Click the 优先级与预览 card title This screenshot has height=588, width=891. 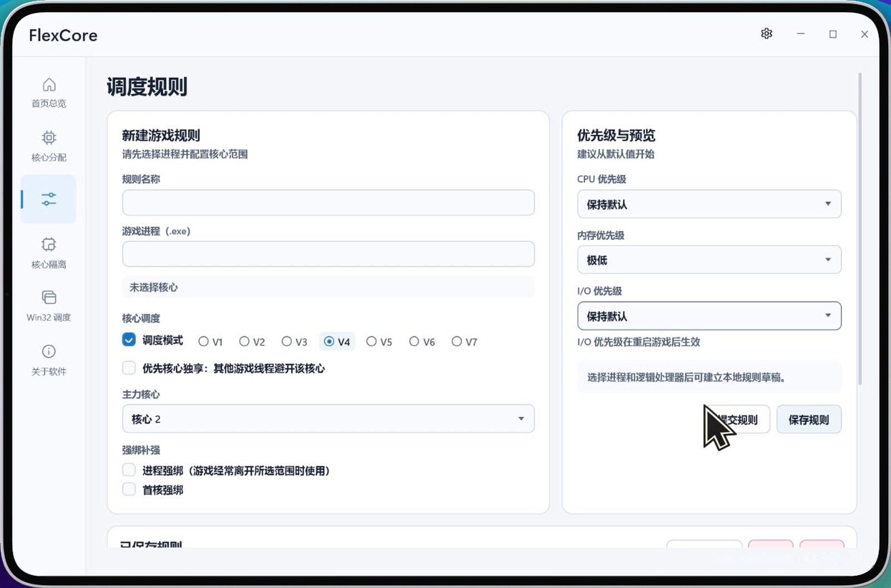point(616,135)
